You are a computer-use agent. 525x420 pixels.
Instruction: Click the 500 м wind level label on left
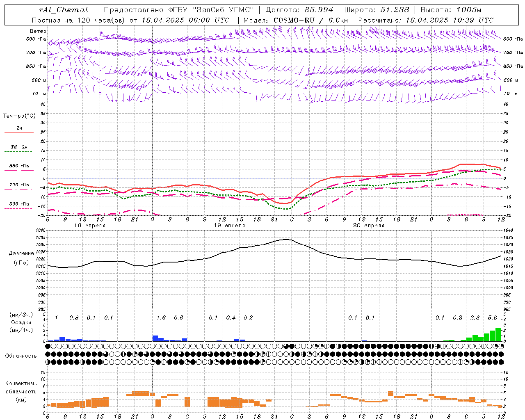click(39, 80)
